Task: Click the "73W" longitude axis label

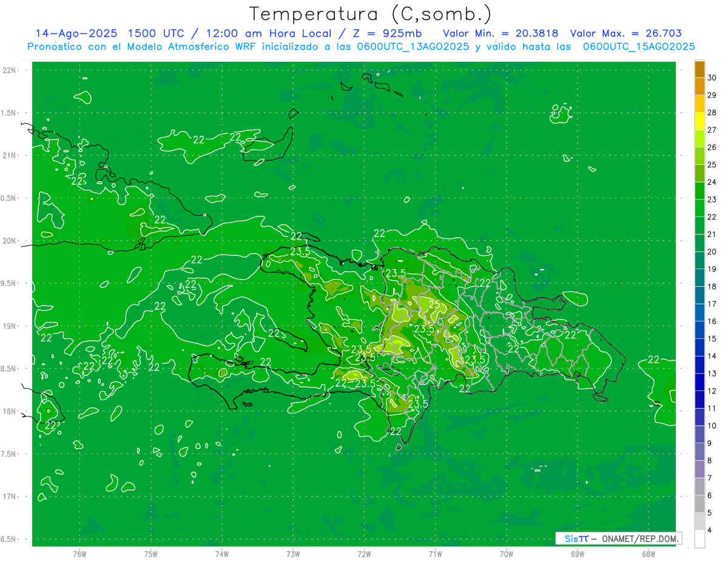Action: pyautogui.click(x=293, y=554)
